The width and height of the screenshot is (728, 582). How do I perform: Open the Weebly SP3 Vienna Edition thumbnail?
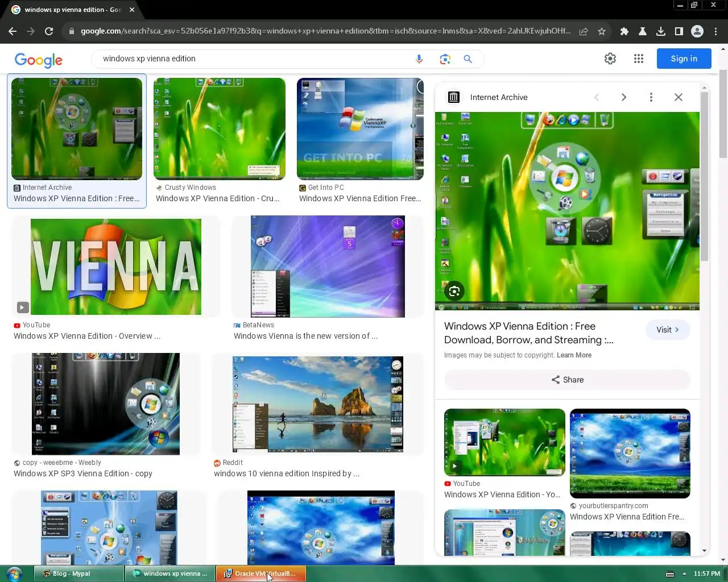[x=106, y=404]
